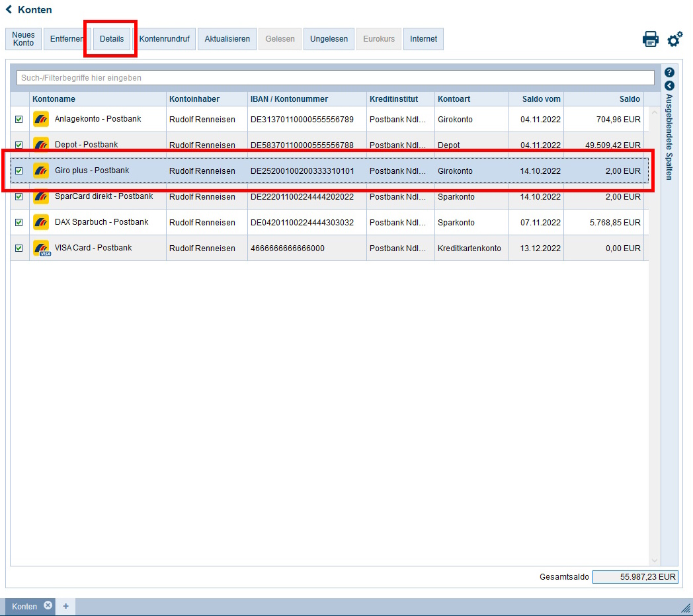This screenshot has width=693, height=616.
Task: Start the Kontenrundruf
Action: [165, 39]
